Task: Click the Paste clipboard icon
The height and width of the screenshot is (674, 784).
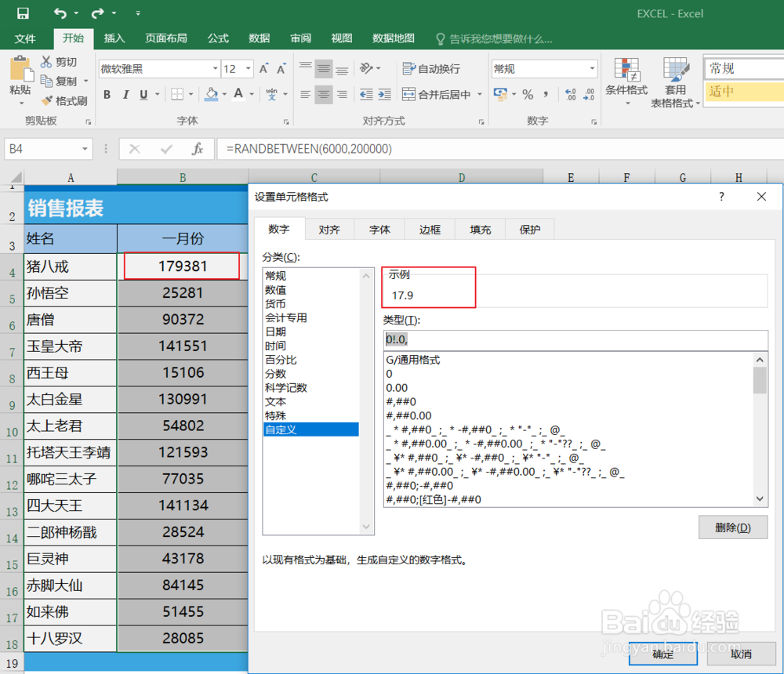Action: (20, 69)
